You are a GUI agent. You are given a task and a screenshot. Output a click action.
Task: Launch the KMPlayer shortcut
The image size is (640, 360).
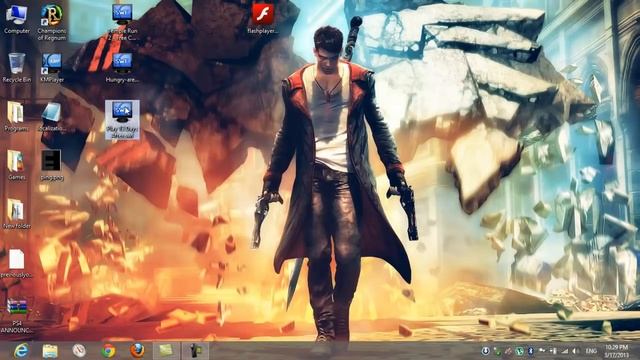click(52, 68)
